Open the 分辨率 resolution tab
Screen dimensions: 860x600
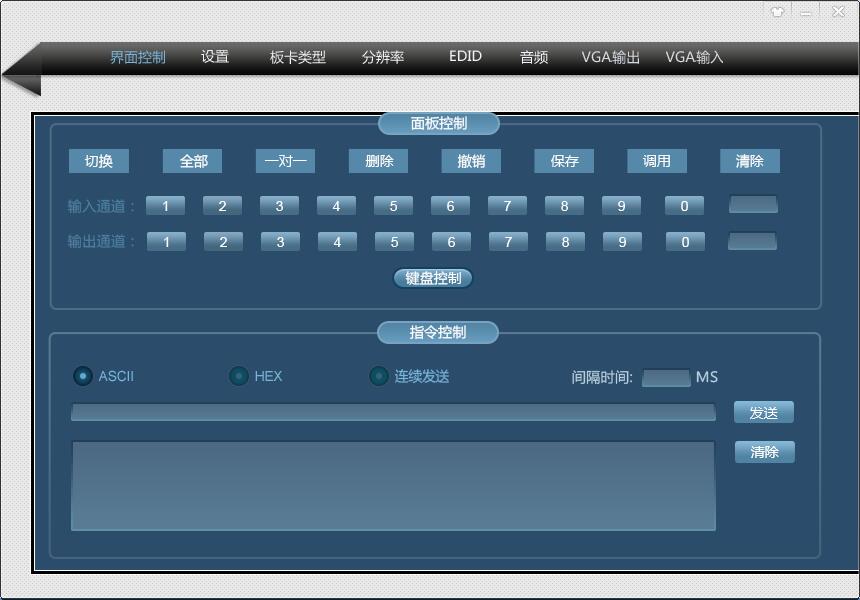pos(381,58)
